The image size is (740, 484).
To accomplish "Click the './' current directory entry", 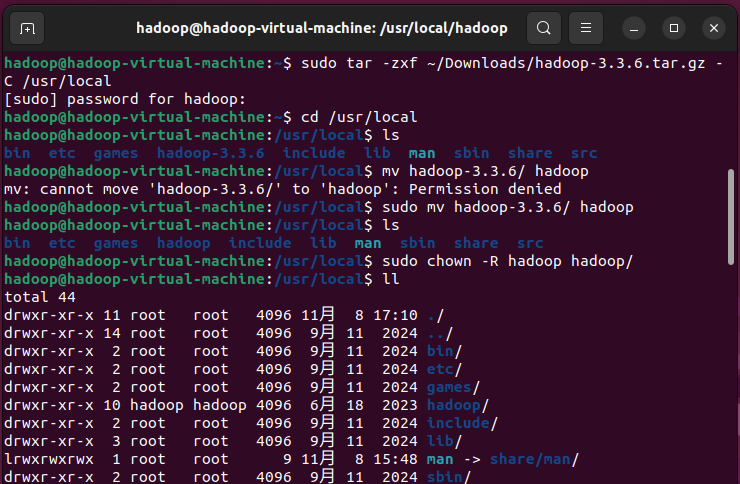I will click(x=435, y=315).
